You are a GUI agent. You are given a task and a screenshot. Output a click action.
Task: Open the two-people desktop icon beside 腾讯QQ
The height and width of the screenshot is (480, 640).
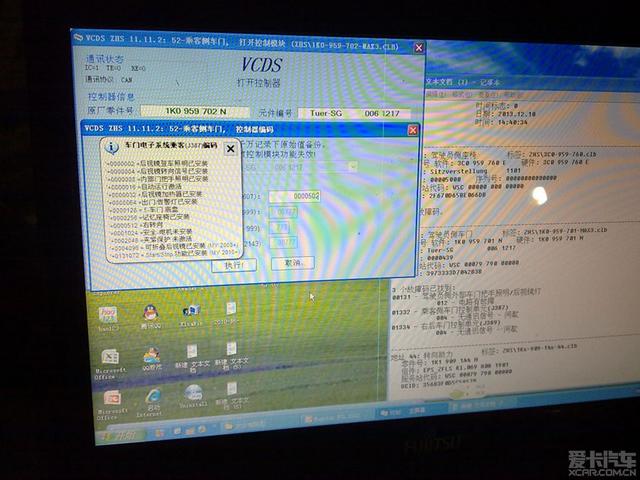click(x=191, y=311)
